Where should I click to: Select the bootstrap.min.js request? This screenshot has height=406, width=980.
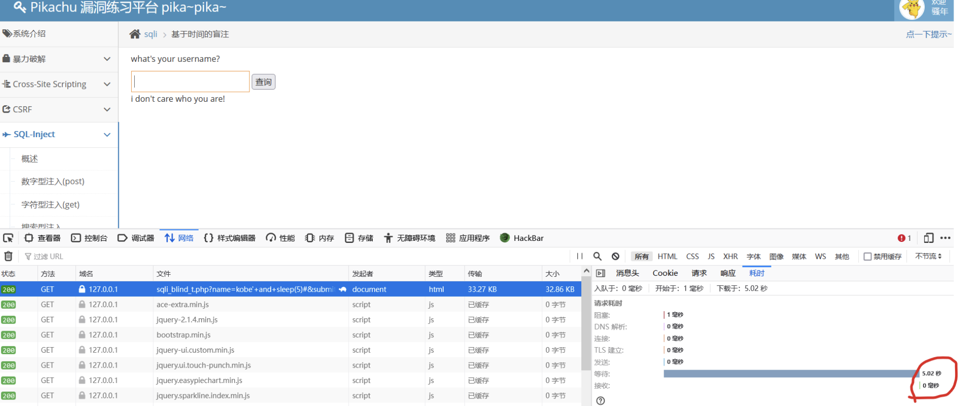[290, 335]
